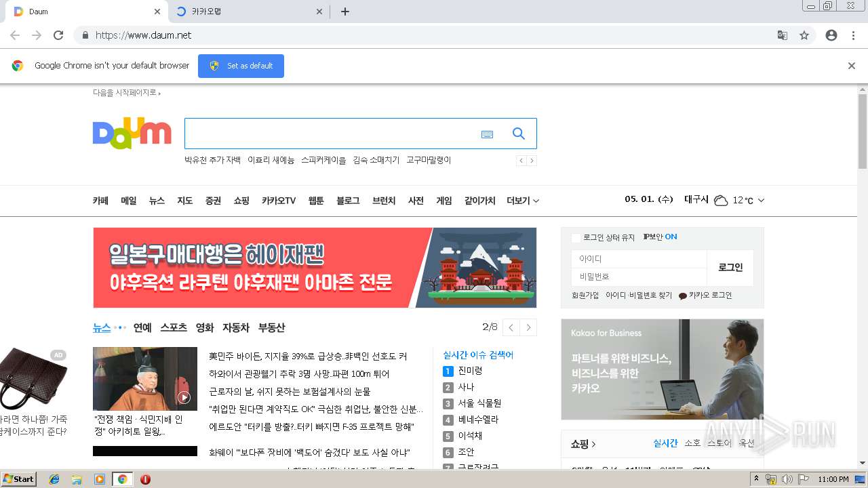Viewport: 868px width, 488px height.
Task: Expand the 더보기 menu
Action: (x=523, y=201)
